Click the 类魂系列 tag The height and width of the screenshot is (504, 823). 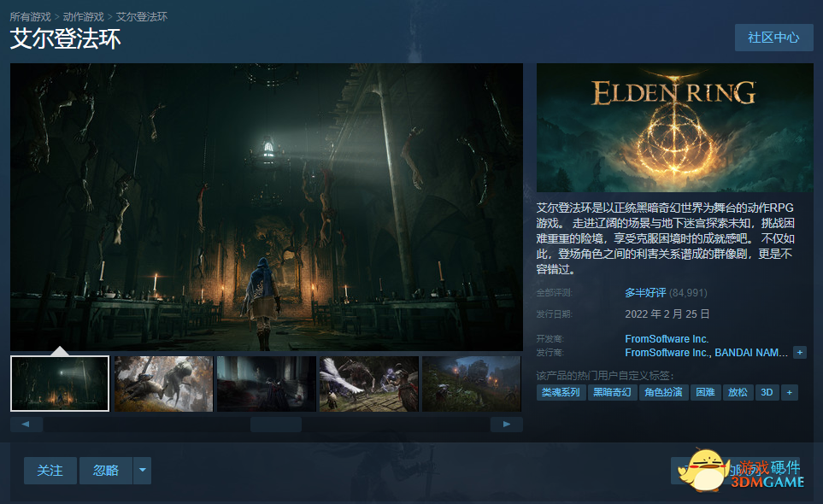(561, 392)
